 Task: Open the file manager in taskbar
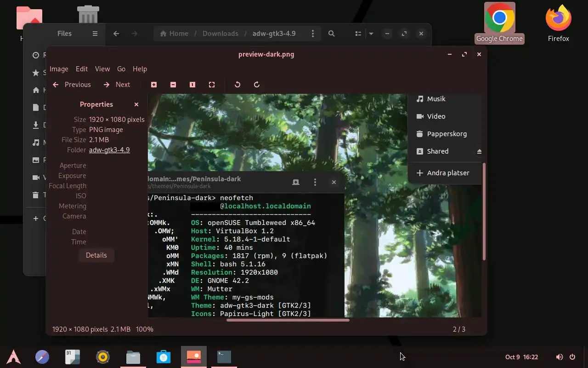coord(133,357)
